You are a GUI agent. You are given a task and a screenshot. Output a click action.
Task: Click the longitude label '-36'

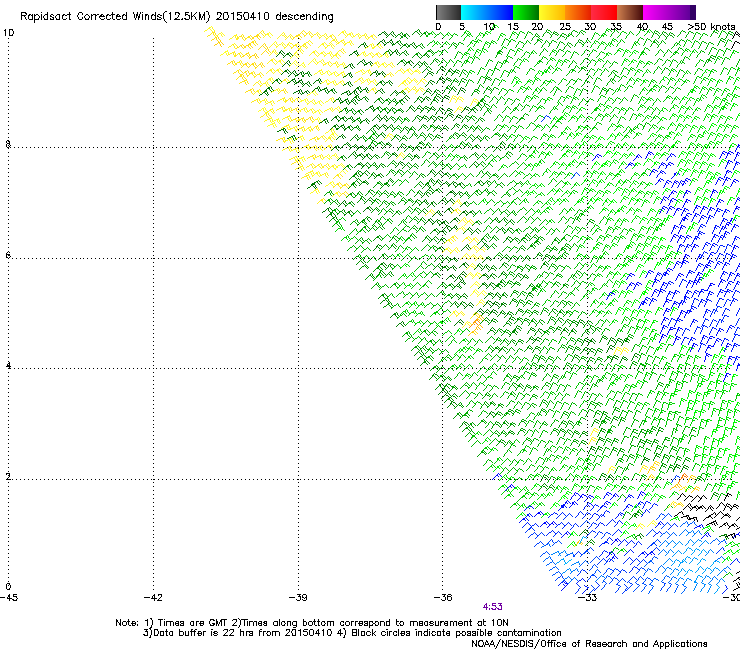(x=443, y=598)
